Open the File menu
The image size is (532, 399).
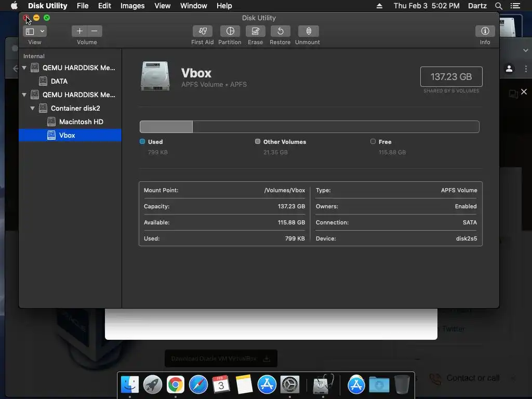(x=83, y=6)
